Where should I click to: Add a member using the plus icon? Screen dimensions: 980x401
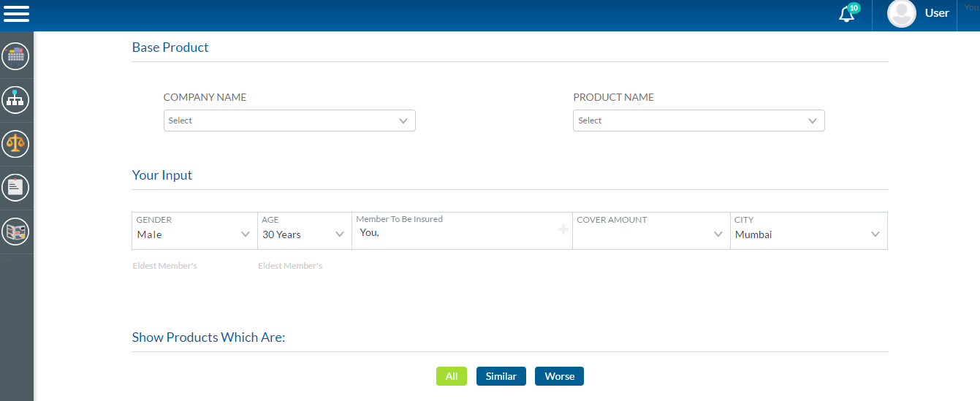click(x=563, y=230)
